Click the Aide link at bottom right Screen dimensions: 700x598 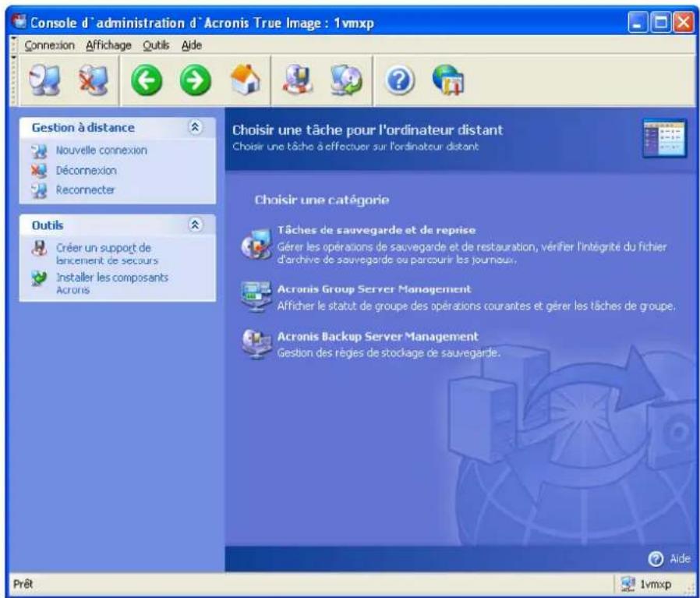[x=680, y=559]
